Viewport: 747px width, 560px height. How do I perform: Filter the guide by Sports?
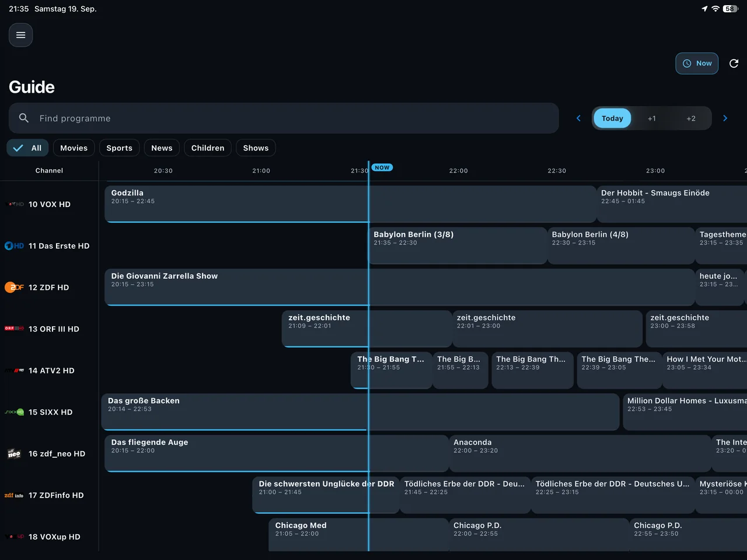click(x=120, y=148)
